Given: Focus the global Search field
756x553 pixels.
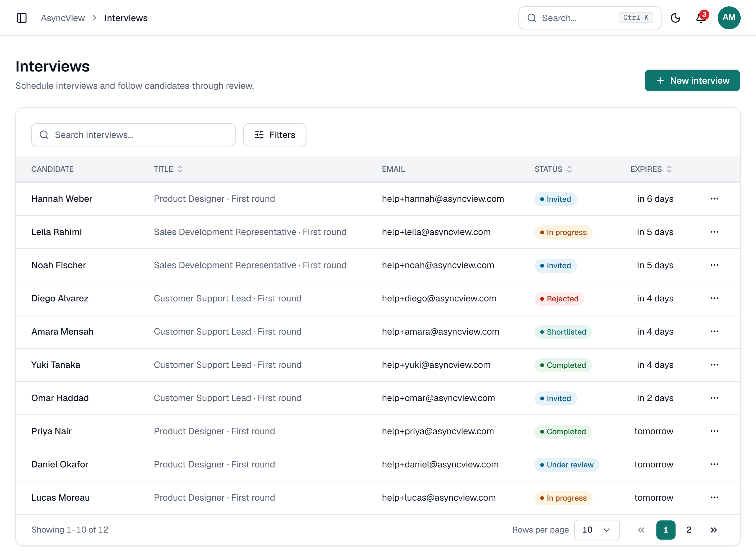Looking at the screenshot, I should tap(590, 18).
